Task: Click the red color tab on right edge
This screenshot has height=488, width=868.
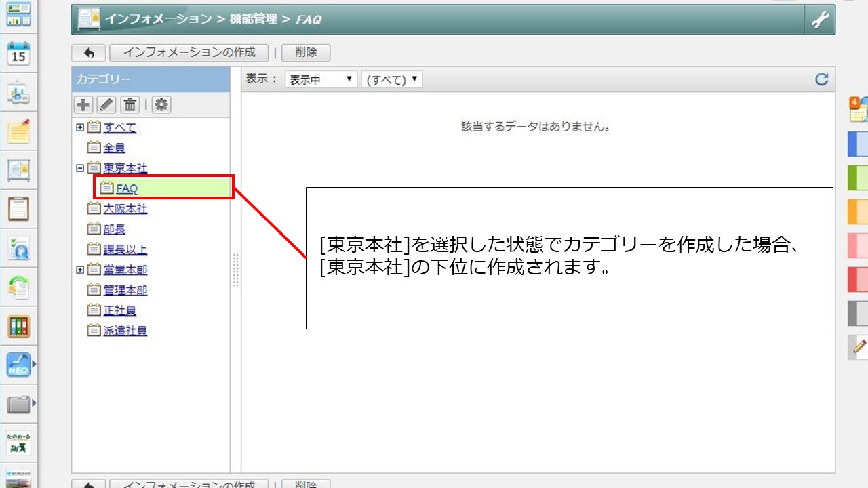Action: (858, 279)
